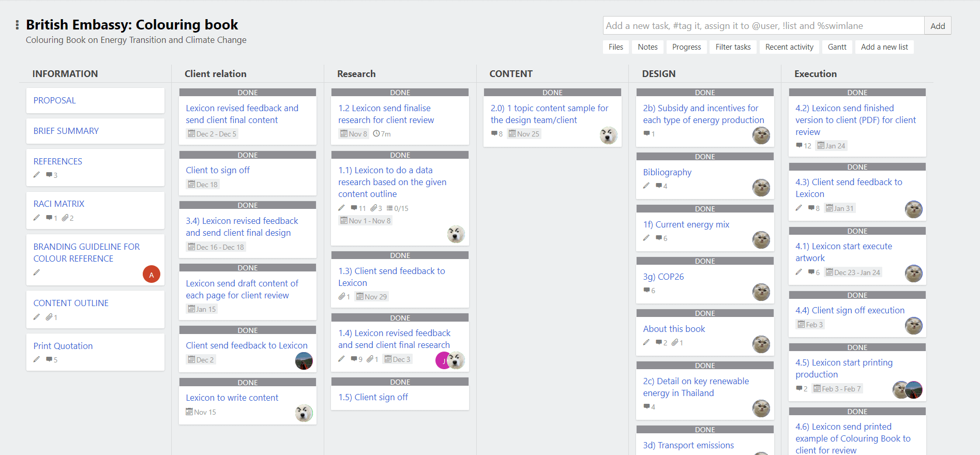Open the paperclip on the About this book card
The image size is (980, 455).
point(675,342)
